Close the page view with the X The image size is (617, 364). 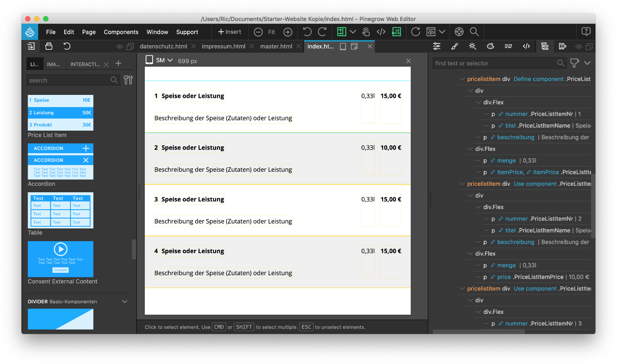pyautogui.click(x=408, y=61)
